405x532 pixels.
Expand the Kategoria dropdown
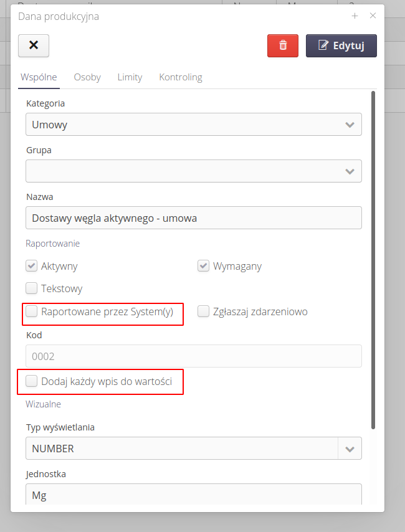(349, 125)
